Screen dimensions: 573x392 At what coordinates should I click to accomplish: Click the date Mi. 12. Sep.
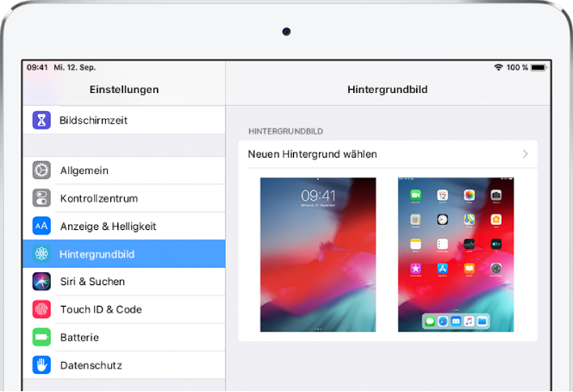pyautogui.click(x=75, y=67)
